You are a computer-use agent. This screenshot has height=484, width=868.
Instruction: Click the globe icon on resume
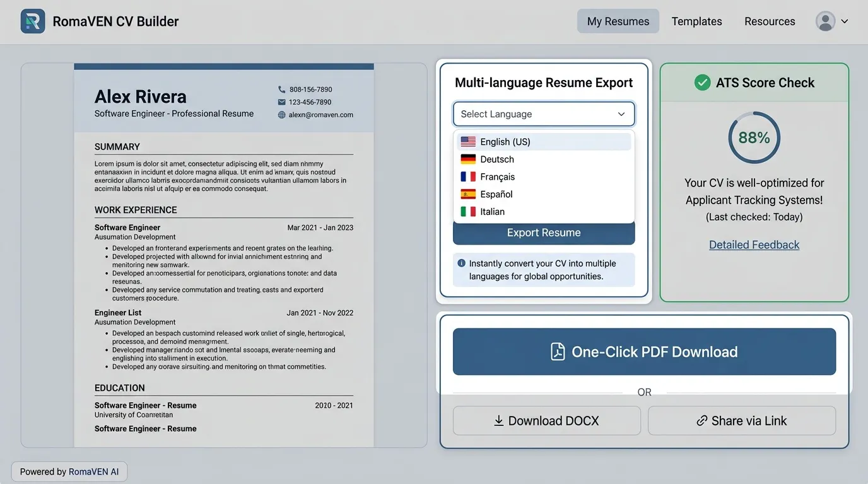281,115
